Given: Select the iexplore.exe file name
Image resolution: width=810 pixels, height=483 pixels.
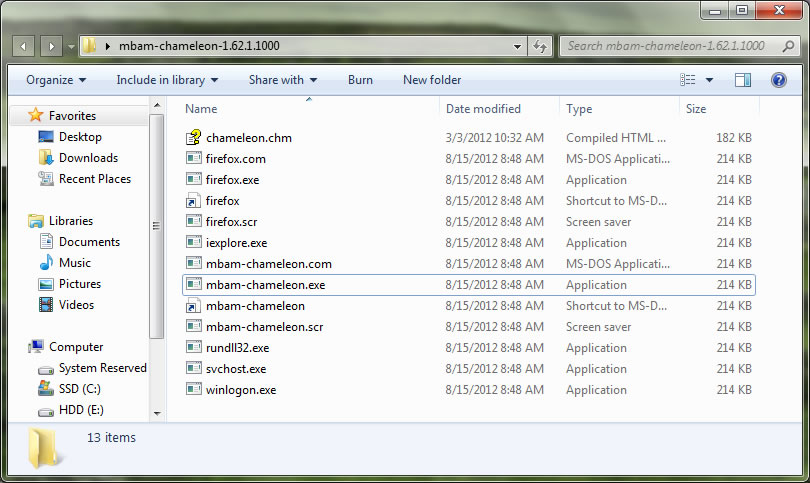Looking at the screenshot, I should (x=237, y=243).
